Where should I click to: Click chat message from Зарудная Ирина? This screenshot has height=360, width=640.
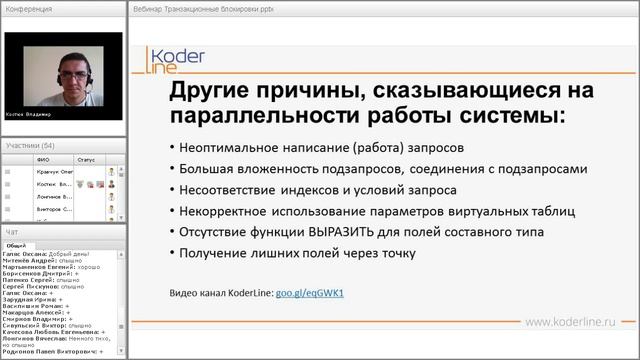(x=33, y=300)
